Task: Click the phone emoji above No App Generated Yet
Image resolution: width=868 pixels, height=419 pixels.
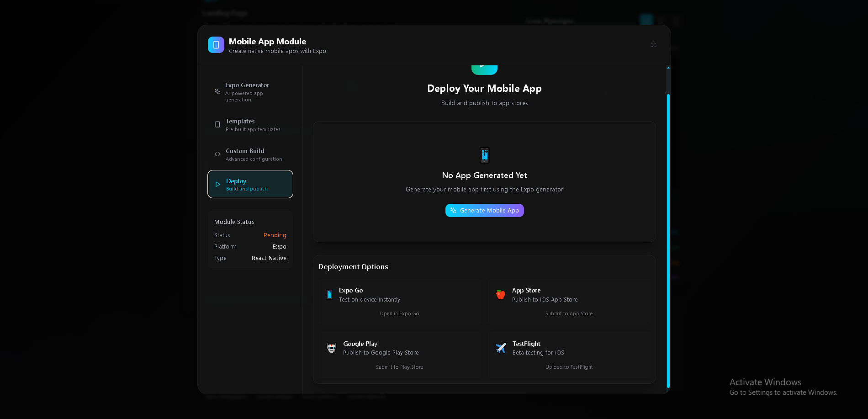Action: (x=484, y=155)
